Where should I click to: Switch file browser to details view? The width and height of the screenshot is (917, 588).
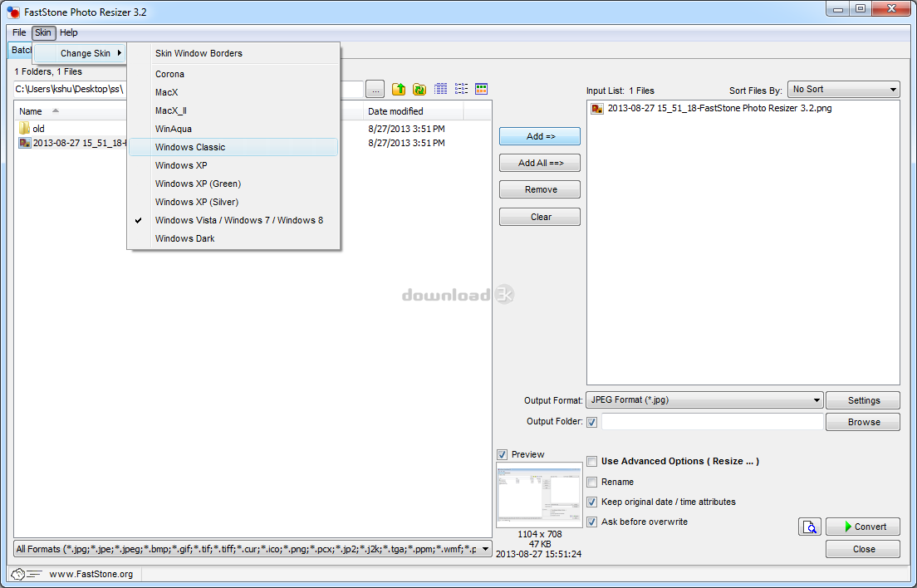[x=440, y=89]
